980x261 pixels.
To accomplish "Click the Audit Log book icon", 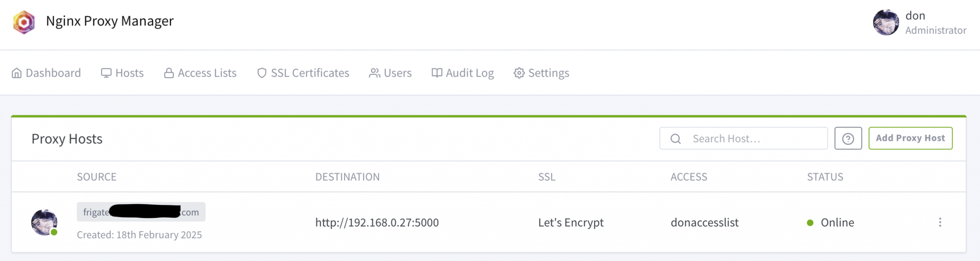I will click(437, 73).
